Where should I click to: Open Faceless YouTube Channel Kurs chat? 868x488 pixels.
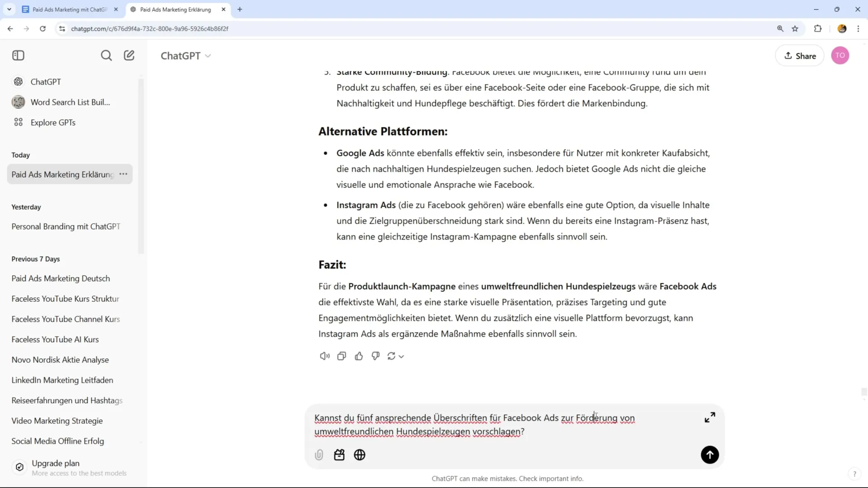[66, 319]
